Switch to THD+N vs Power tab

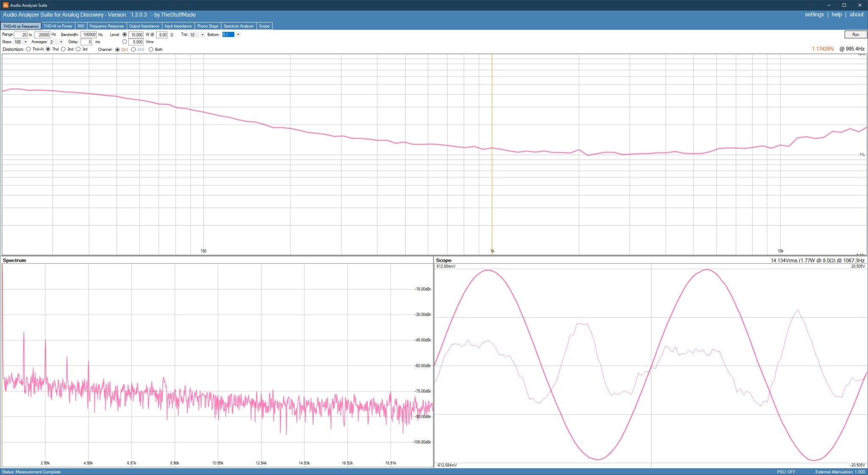58,26
